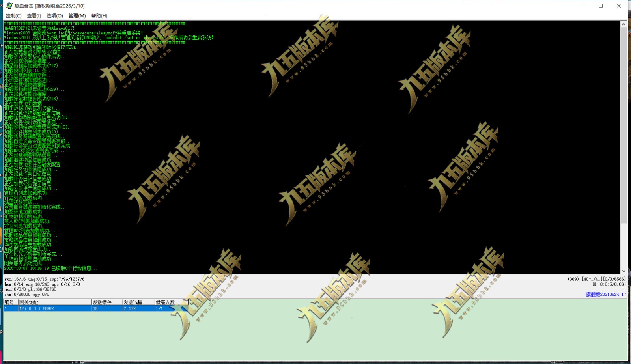Click the blue 旗舰版20210524.17 version link
The width and height of the screenshot is (631, 364).
coord(606,295)
